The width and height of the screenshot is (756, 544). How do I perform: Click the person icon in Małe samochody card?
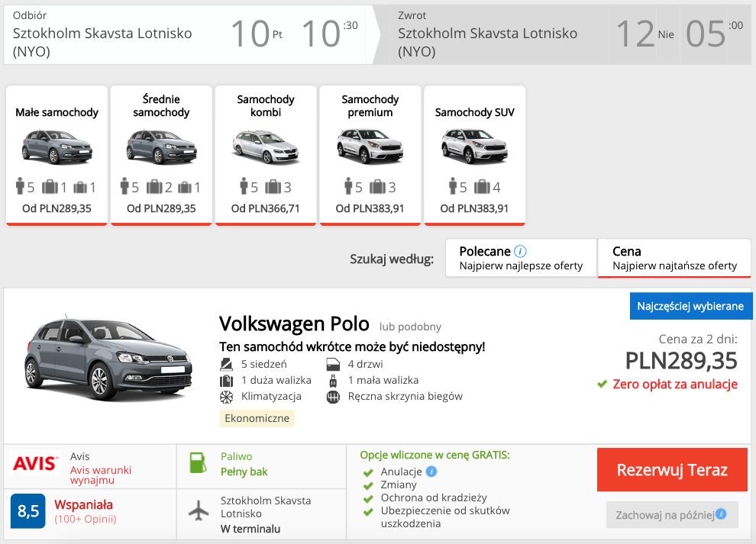[x=20, y=186]
